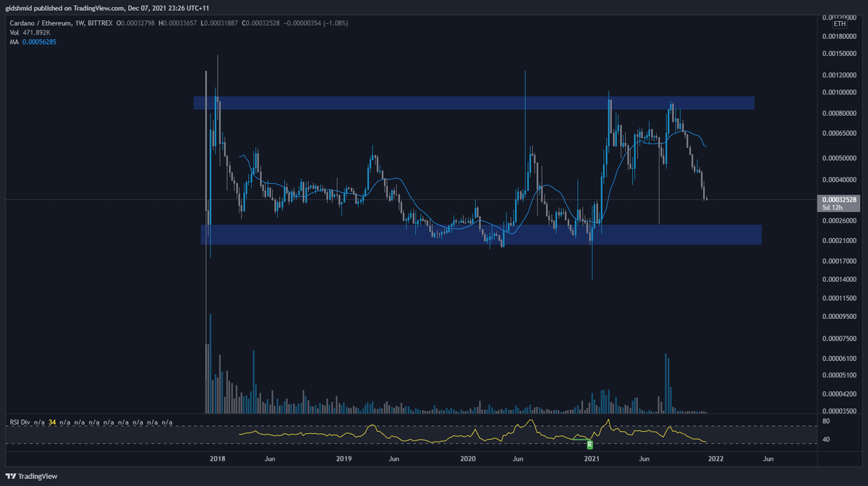Click the 0.00014000 price axis label
Viewport: 868px width, 486px height.
tap(839, 279)
